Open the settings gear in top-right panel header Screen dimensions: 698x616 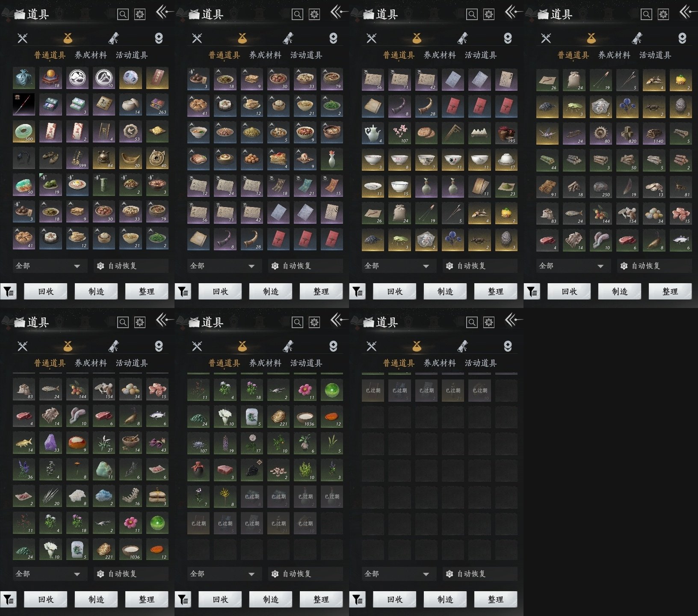[663, 15]
